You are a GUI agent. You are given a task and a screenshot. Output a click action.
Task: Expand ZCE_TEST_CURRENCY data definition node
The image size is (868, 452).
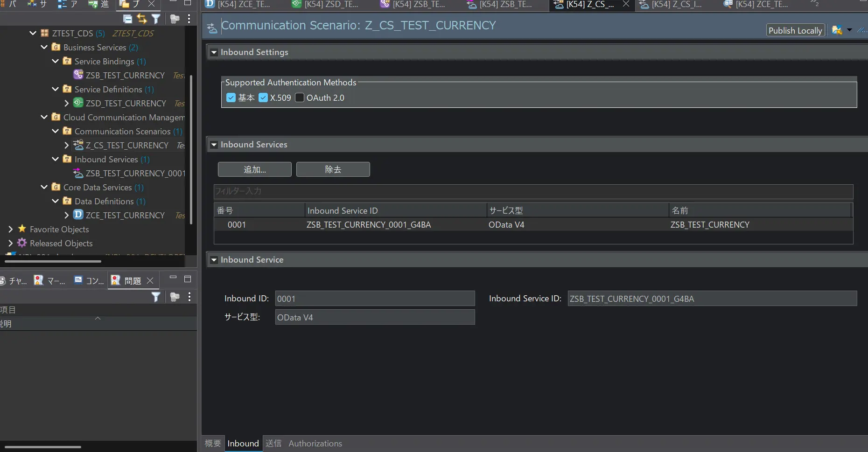point(66,215)
